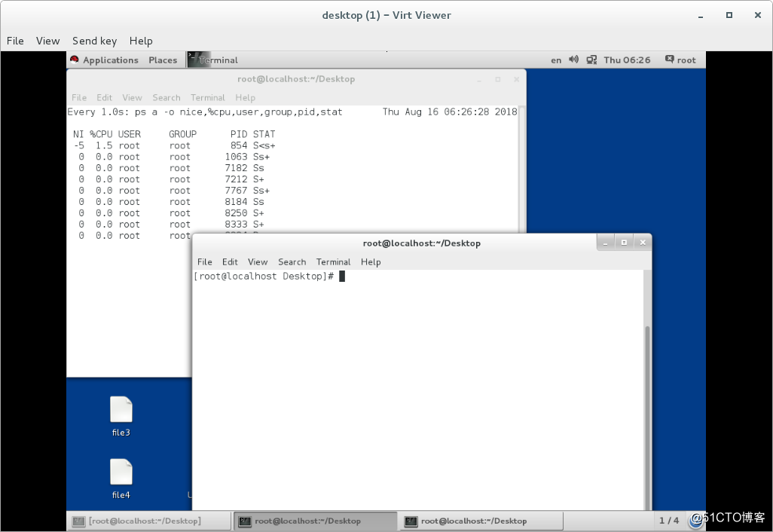Screen dimensions: 773x532
Task: Open Terminal menu in background watch terminal
Action: tap(207, 98)
